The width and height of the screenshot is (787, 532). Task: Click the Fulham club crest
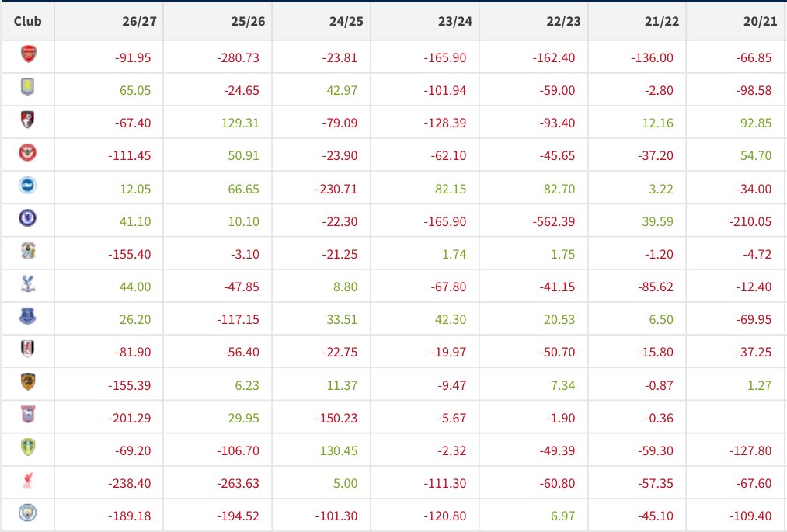[x=28, y=349]
